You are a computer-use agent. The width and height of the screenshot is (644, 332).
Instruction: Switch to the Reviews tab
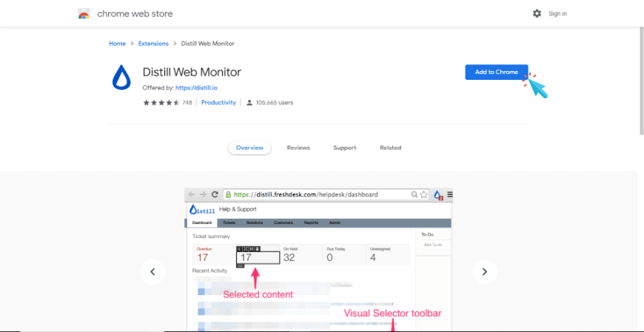(298, 148)
